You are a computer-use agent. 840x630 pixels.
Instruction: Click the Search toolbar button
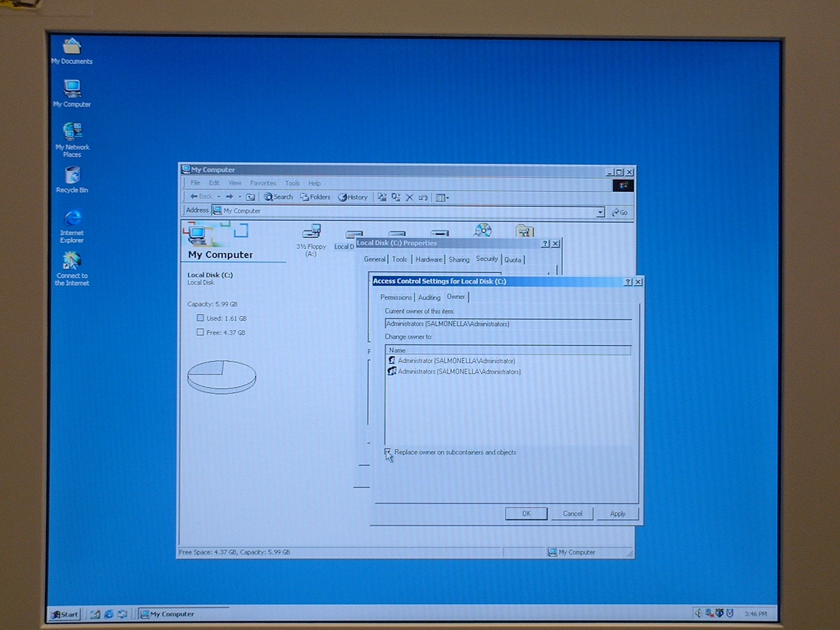[278, 197]
